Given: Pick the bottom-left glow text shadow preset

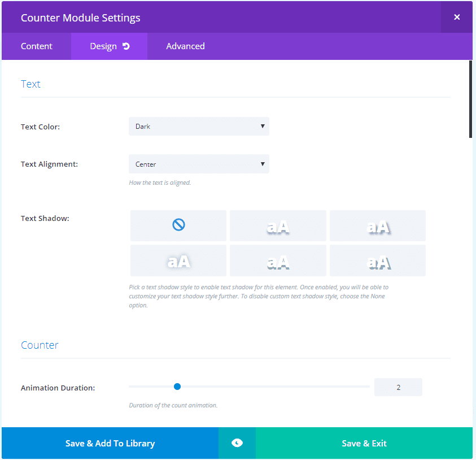Looking at the screenshot, I should (178, 261).
